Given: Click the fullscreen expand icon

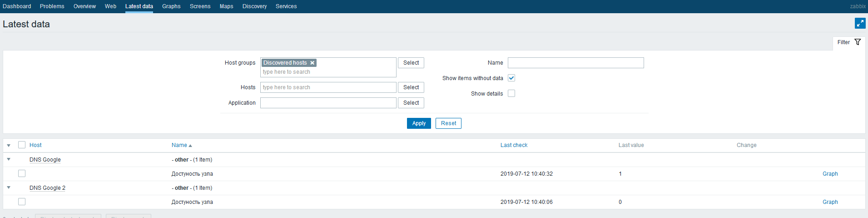Looking at the screenshot, I should tap(860, 23).
